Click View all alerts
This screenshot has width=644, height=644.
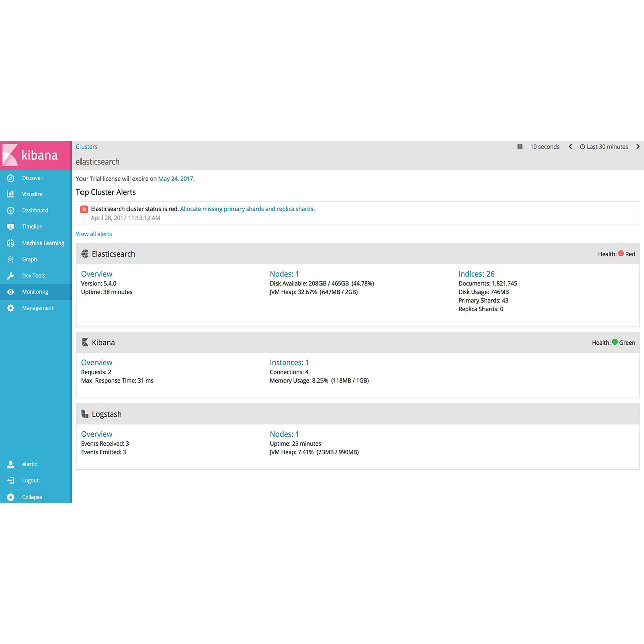pyautogui.click(x=94, y=234)
